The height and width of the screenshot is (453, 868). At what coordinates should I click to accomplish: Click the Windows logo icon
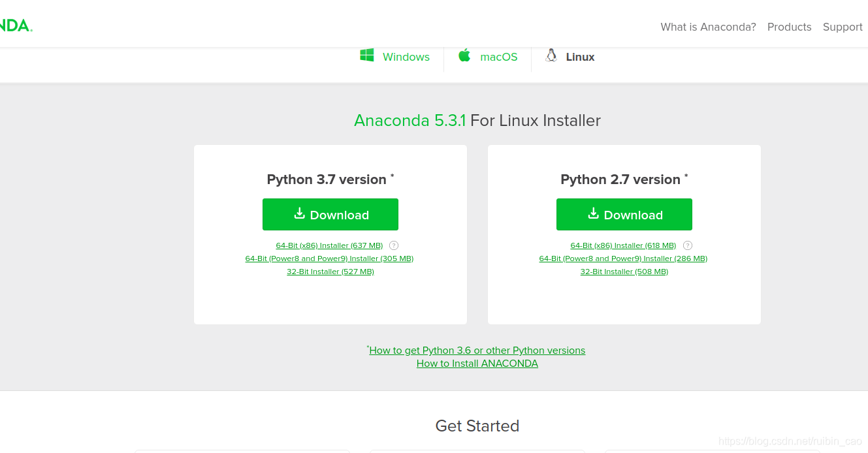click(366, 55)
